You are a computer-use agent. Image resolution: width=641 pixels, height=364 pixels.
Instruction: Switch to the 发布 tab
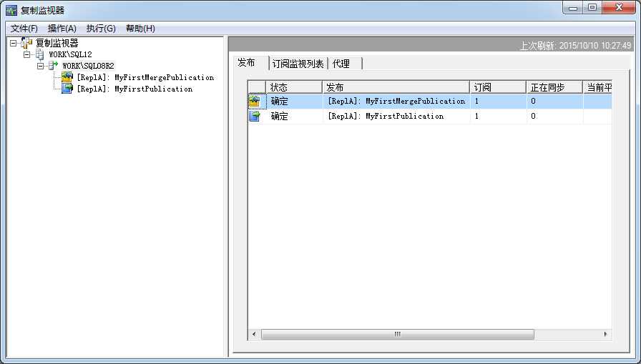tap(251, 62)
